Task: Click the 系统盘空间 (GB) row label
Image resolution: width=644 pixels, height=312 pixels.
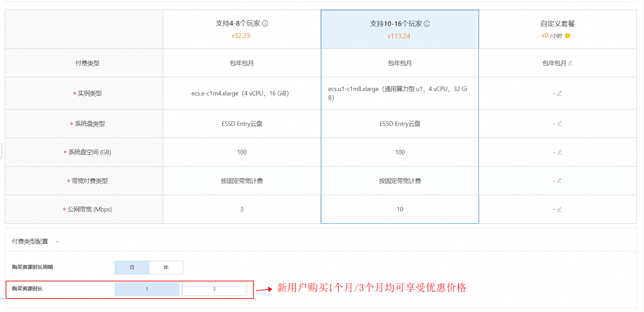Action: 90,152
